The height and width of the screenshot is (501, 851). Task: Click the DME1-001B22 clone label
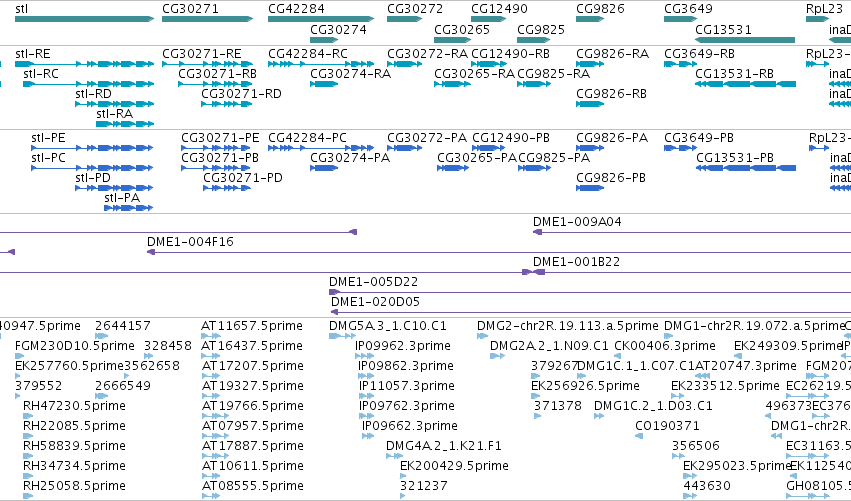point(576,262)
